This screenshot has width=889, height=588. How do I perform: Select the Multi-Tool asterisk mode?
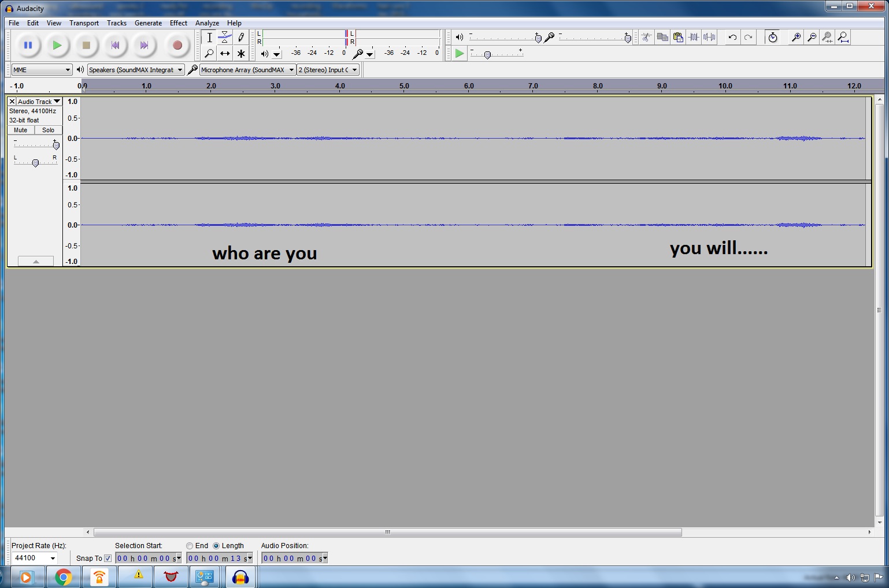click(241, 53)
